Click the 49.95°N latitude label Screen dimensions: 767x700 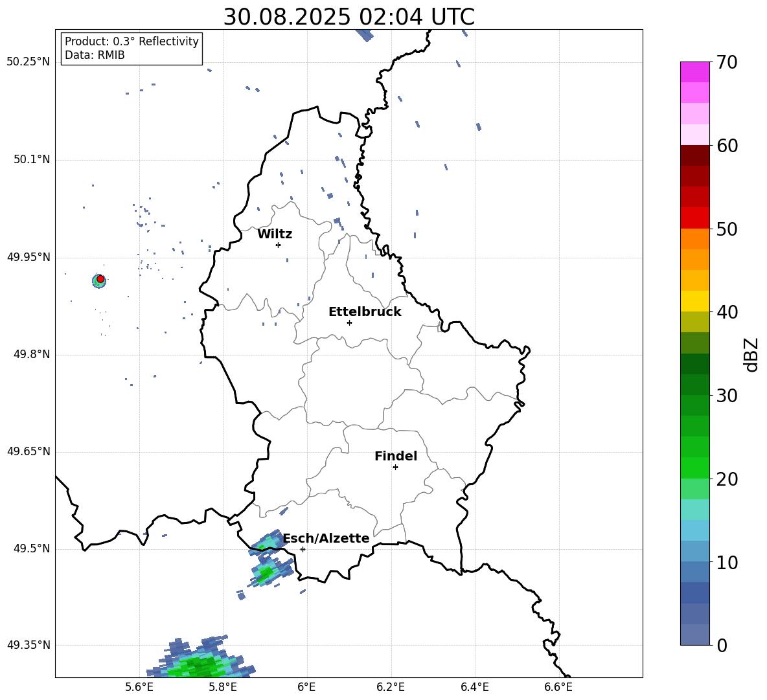[x=29, y=256]
